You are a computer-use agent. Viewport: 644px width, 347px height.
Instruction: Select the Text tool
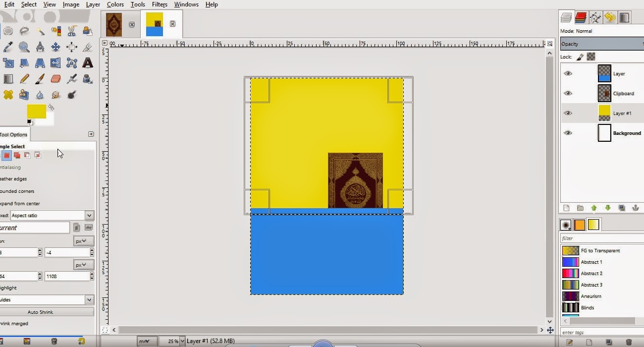[88, 63]
